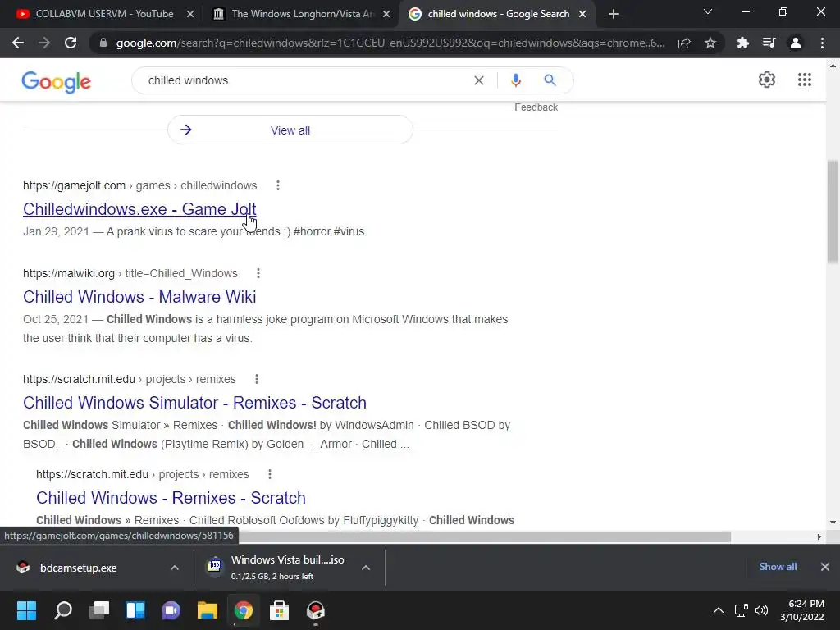Share this page icon in address bar
The image size is (840, 630).
(684, 43)
